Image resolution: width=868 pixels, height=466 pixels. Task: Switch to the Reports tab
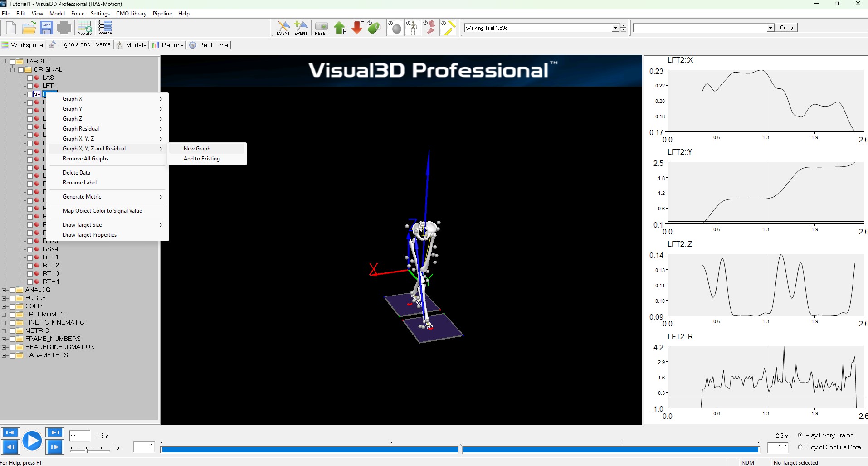[x=168, y=45]
